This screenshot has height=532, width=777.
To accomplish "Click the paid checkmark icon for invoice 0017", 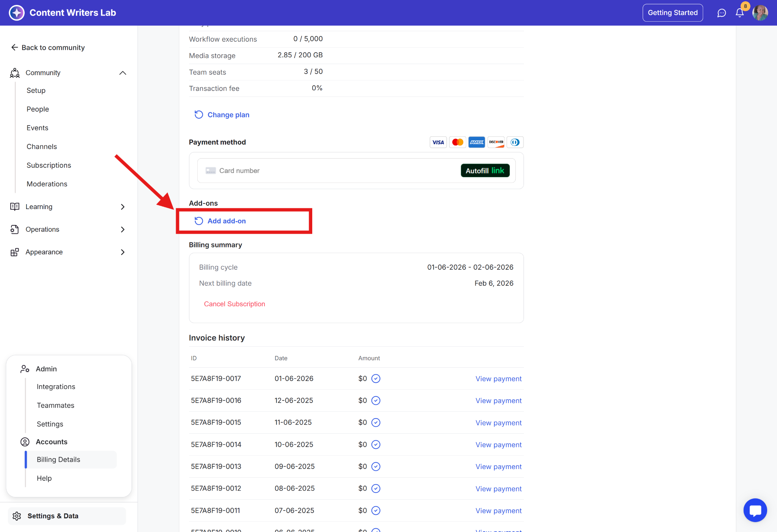I will (x=376, y=379).
